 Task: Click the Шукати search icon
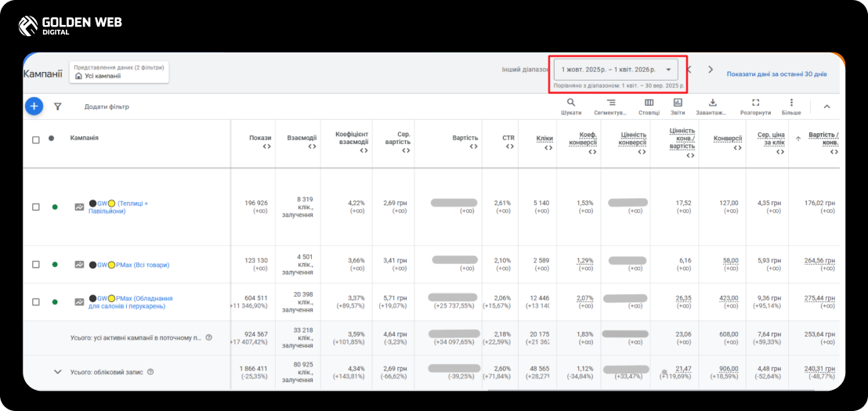point(571,103)
